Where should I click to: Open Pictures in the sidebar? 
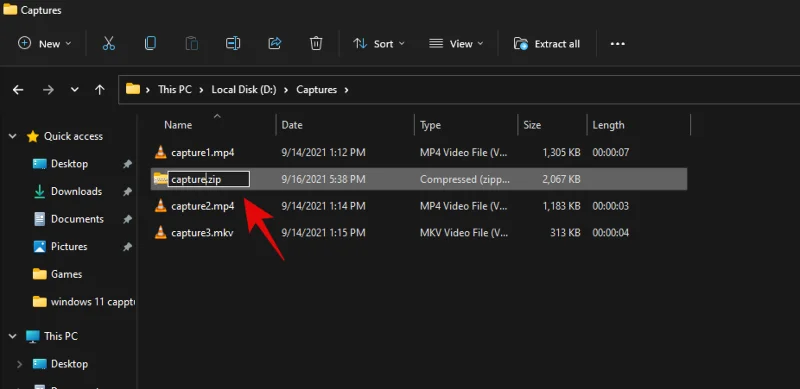click(69, 247)
